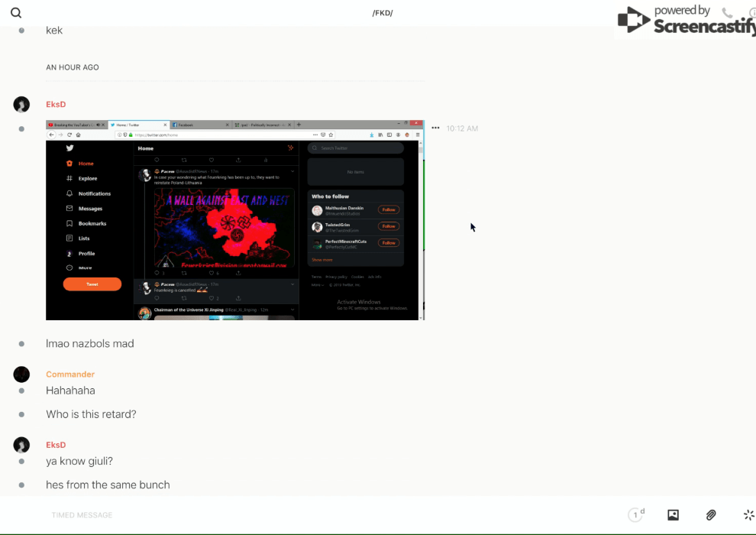Click the ping burst icon in message bar
Image resolution: width=756 pixels, height=535 pixels.
pyautogui.click(x=748, y=515)
